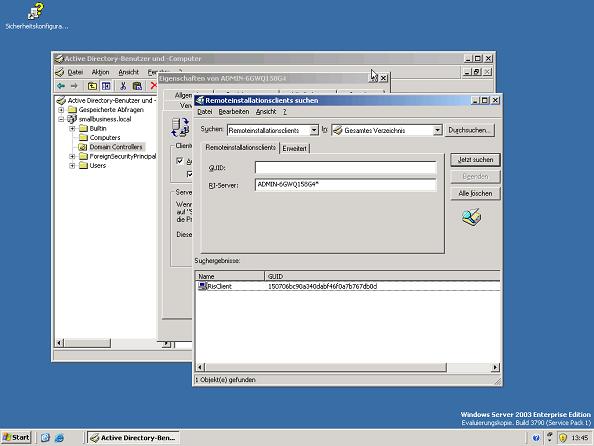Click the Active Directory console menu icon beside Datei
Image resolution: width=594 pixels, height=446 pixels.
[59, 72]
